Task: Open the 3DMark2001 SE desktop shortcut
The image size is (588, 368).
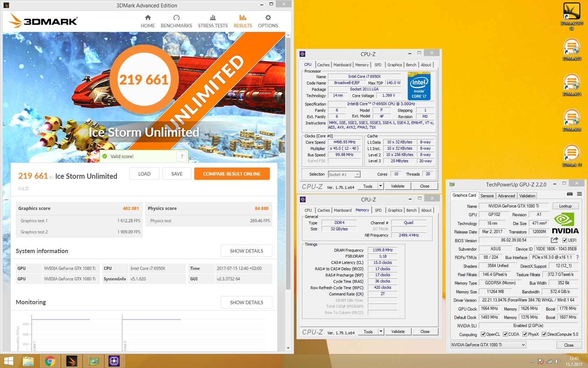Action: coord(572,16)
